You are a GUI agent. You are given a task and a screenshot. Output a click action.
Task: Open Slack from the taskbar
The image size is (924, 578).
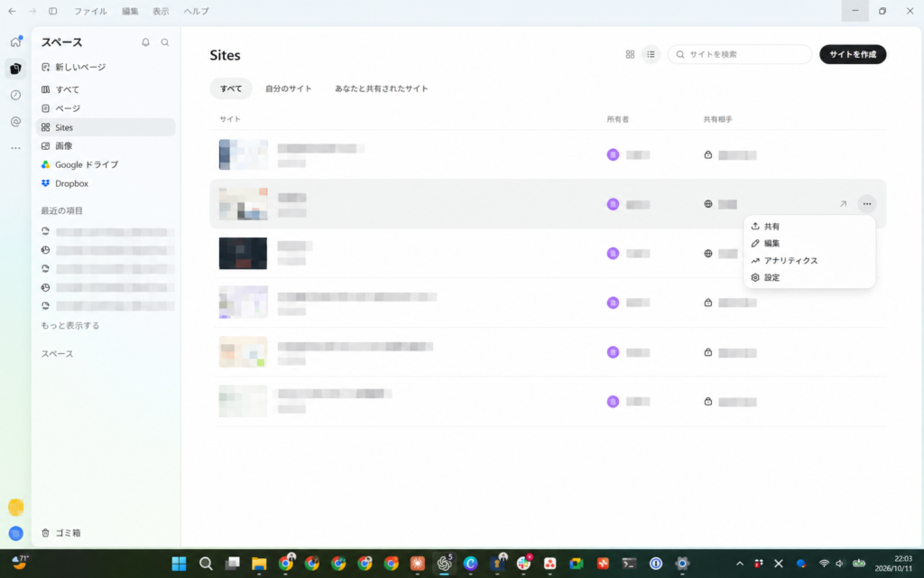(523, 564)
